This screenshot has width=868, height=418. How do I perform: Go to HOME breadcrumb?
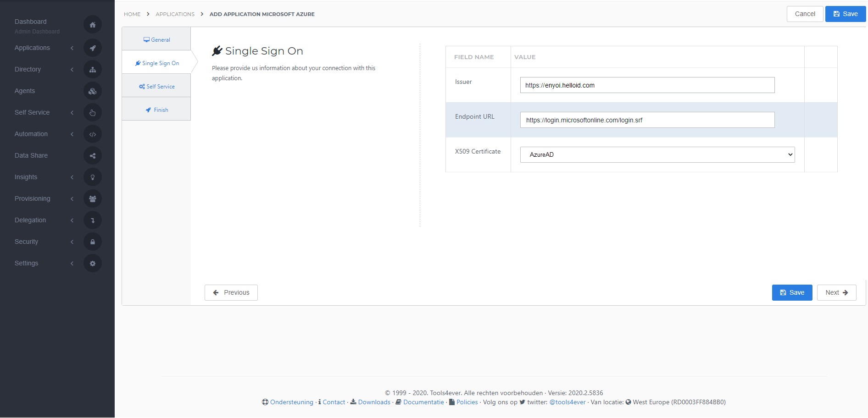tap(132, 14)
